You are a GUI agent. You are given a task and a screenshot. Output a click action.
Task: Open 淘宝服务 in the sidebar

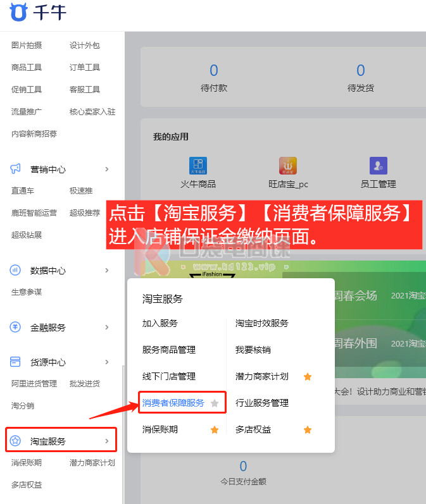[x=48, y=441]
